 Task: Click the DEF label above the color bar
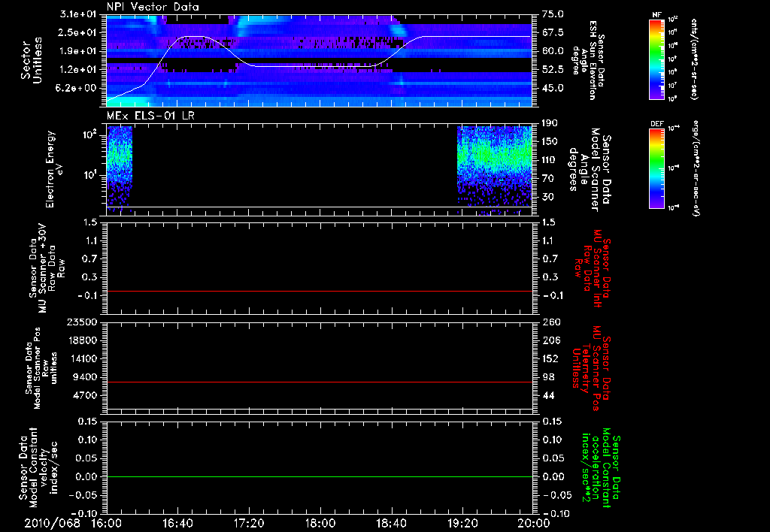point(657,124)
